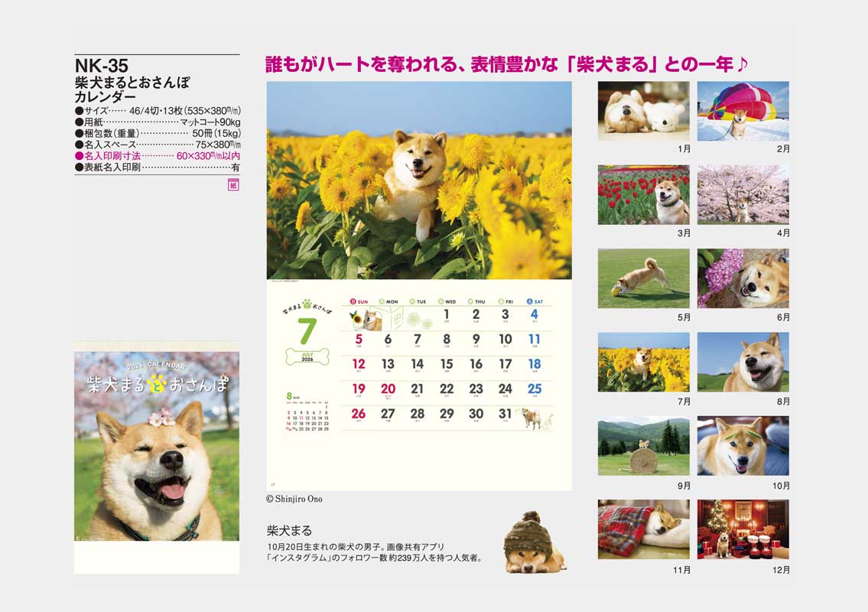This screenshot has width=868, height=612.
Task: Click the pink date 20 in the July grid
Action: (x=388, y=389)
